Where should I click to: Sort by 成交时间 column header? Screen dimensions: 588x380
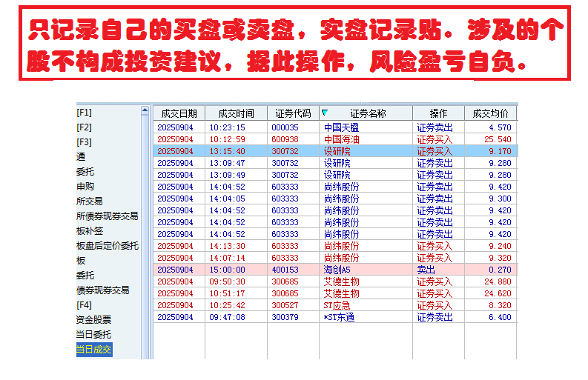(x=236, y=113)
